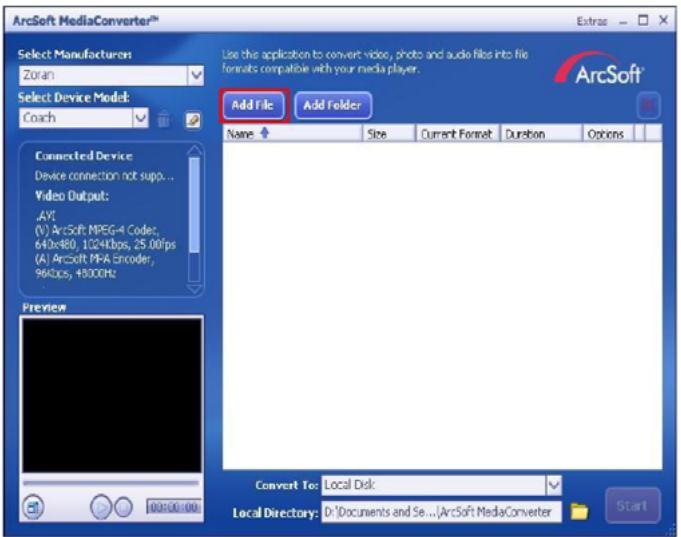Sort by the Size column header

coord(389,134)
